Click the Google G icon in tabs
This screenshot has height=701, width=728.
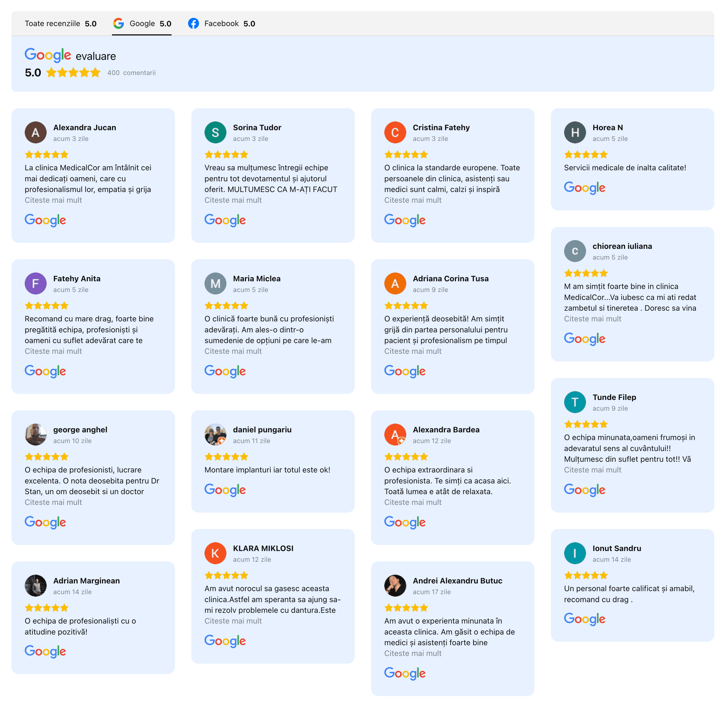[x=119, y=23]
